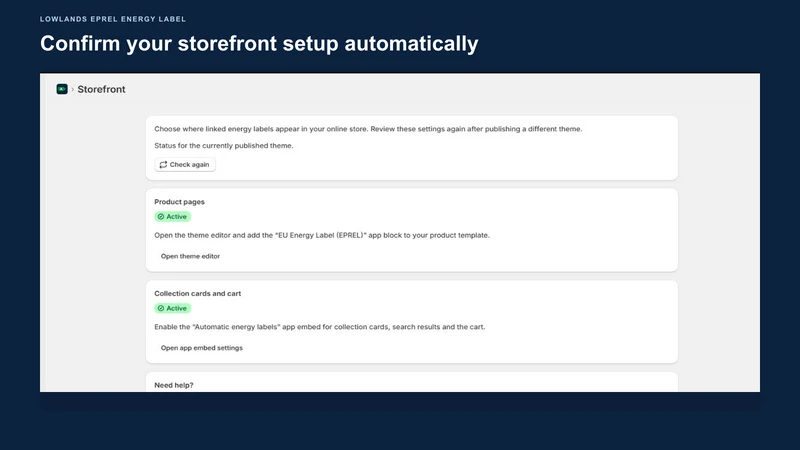Click the breadcrumb chevron before Storefront

click(x=72, y=89)
